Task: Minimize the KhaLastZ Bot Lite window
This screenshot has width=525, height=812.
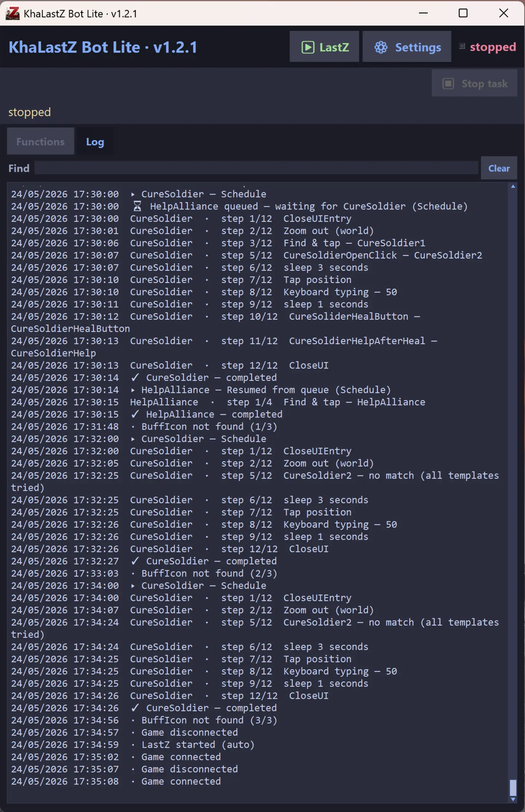Action: tap(423, 13)
